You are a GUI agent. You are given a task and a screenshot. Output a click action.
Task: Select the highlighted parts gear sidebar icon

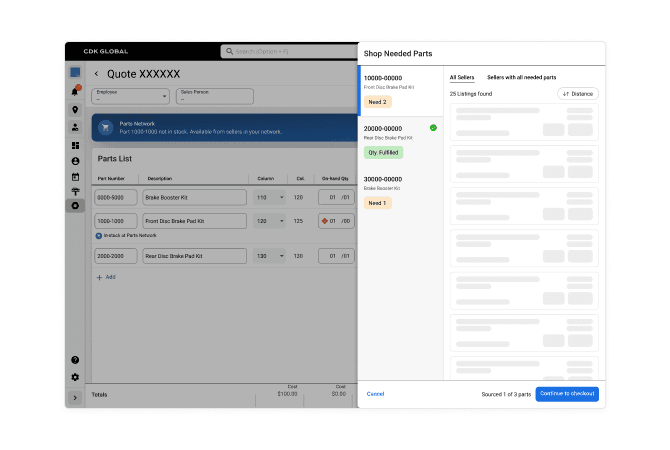[75, 206]
